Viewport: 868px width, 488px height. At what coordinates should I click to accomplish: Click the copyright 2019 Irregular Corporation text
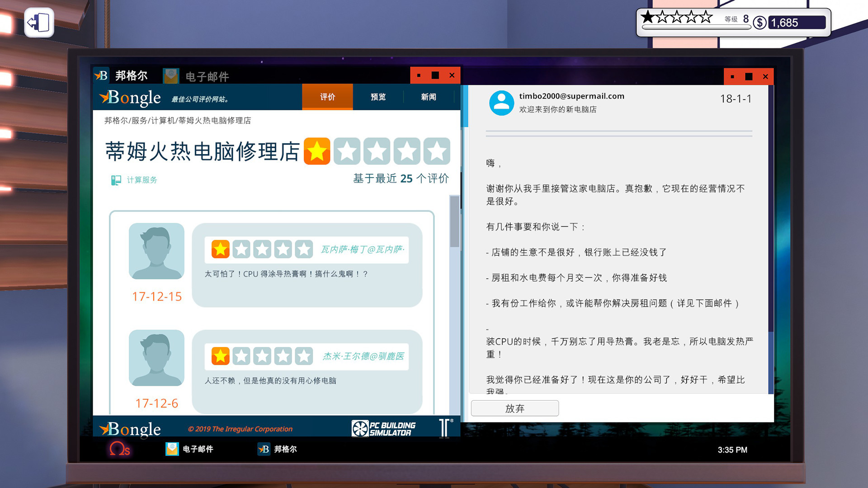point(240,429)
